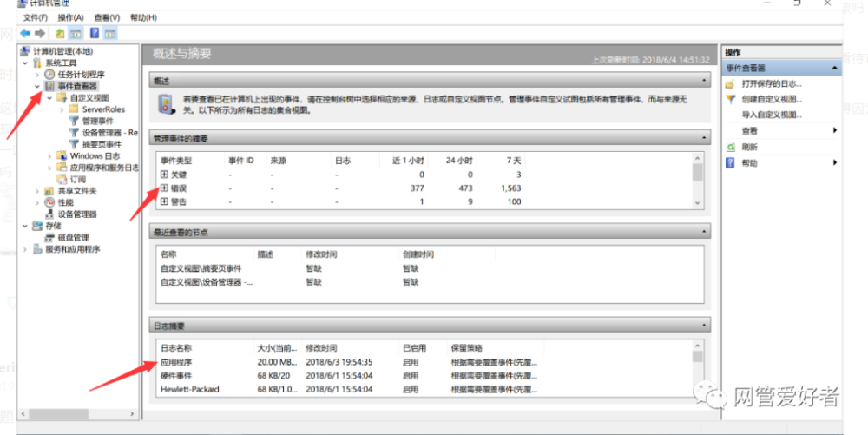
Task: Expand the 警告 event type row
Action: coord(164,201)
